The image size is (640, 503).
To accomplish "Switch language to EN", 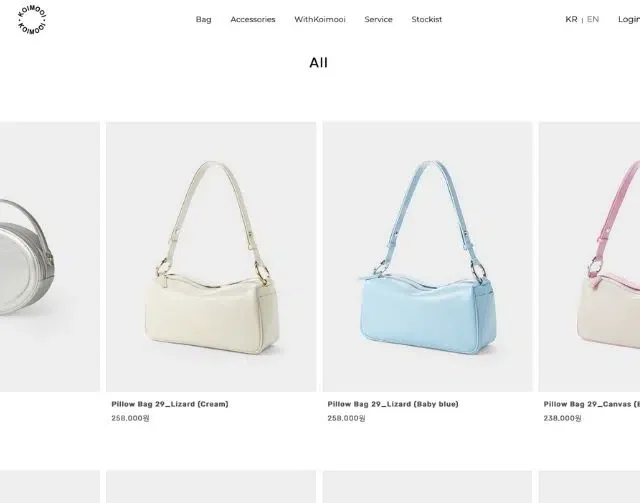I will point(593,19).
